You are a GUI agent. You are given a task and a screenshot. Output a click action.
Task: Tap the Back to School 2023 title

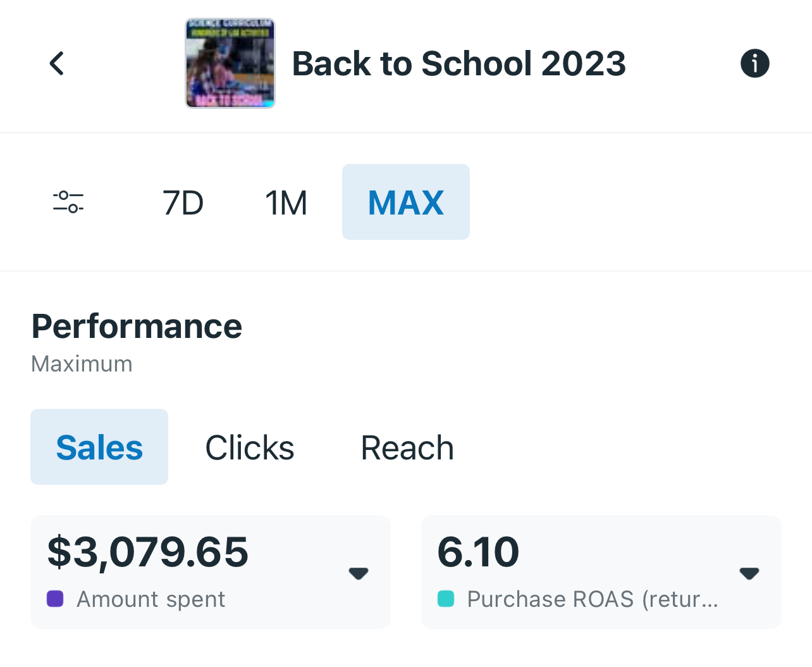(x=458, y=63)
